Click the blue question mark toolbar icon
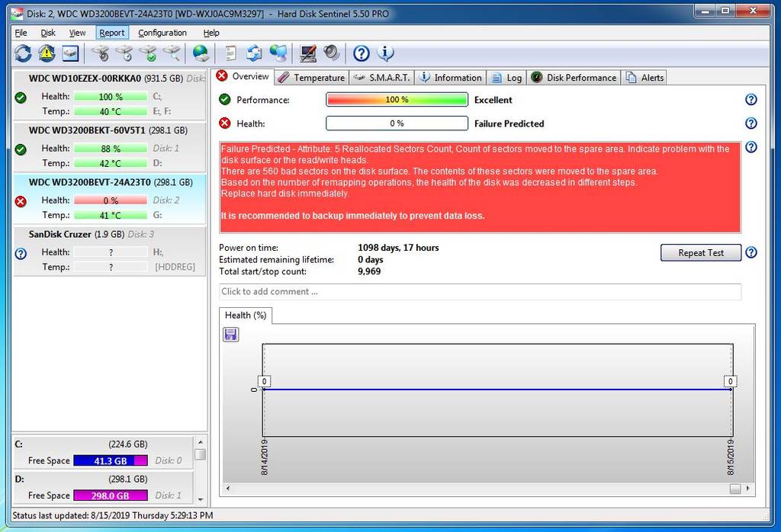 361,53
